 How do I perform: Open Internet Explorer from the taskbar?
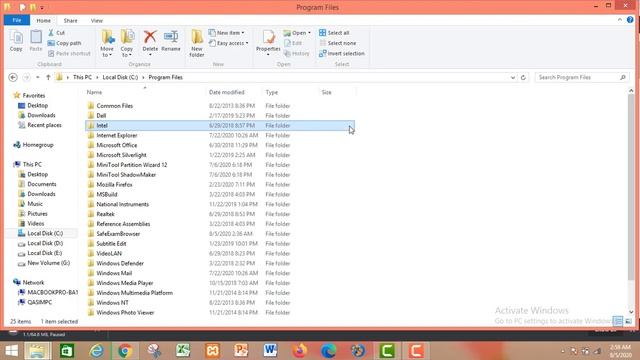[96, 351]
